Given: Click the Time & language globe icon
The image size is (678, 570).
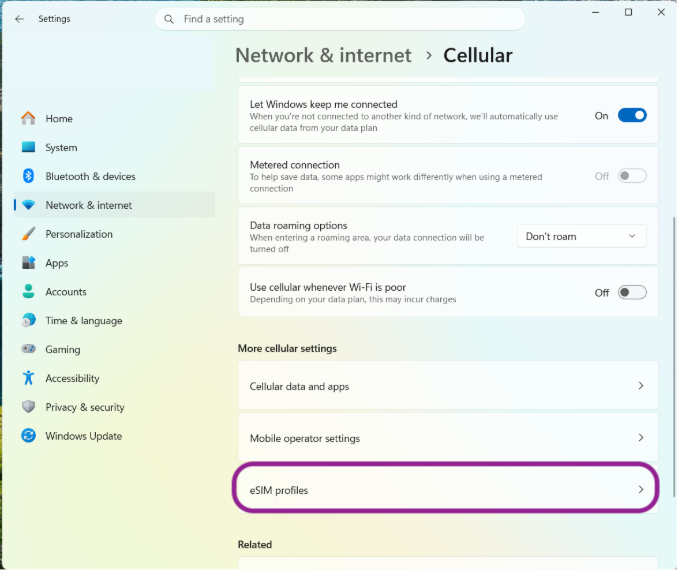Looking at the screenshot, I should (x=29, y=320).
